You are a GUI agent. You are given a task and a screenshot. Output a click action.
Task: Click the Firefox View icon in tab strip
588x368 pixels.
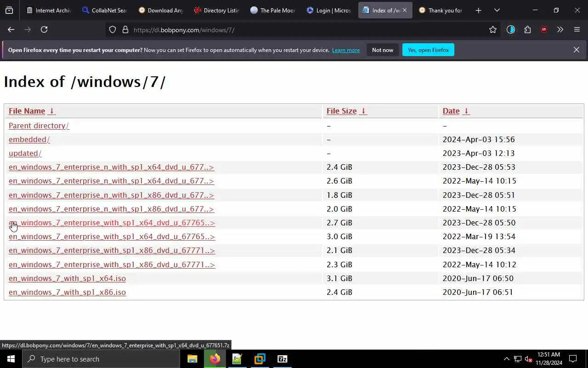[x=9, y=10]
